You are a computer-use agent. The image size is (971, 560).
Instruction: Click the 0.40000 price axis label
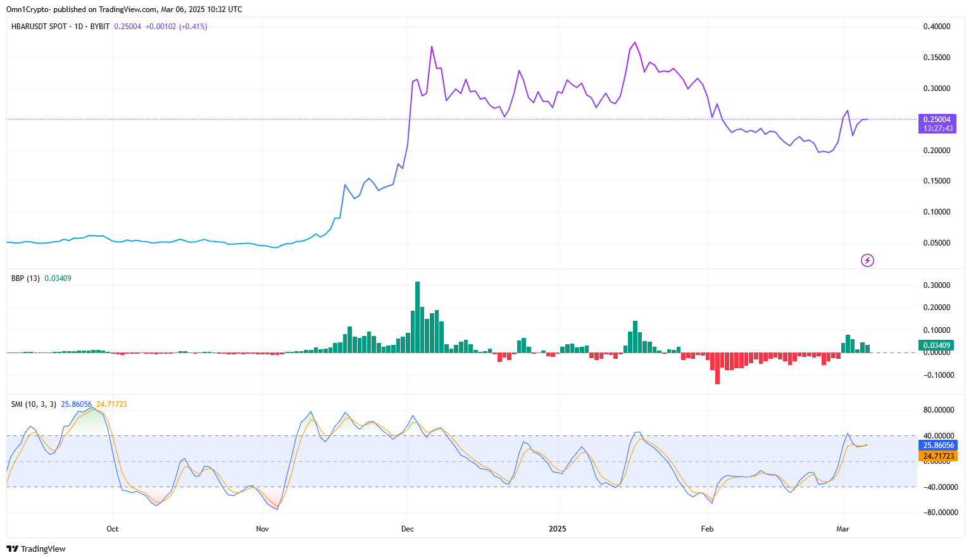click(x=937, y=27)
